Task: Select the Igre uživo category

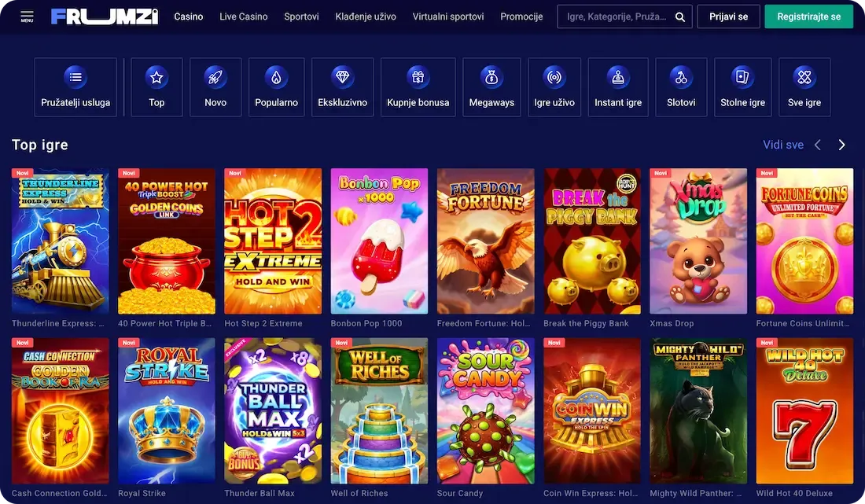Action: (x=554, y=87)
